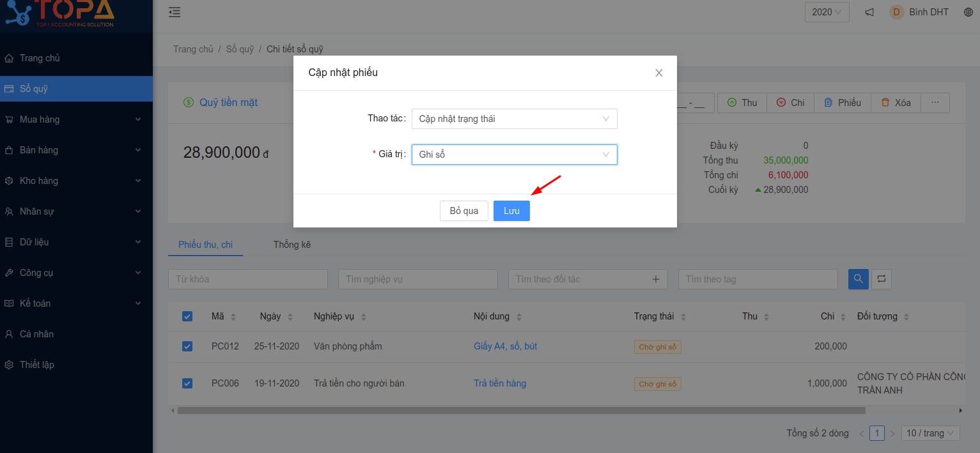Click the Bỏ qua cancel button
The image size is (980, 453).
click(x=464, y=211)
